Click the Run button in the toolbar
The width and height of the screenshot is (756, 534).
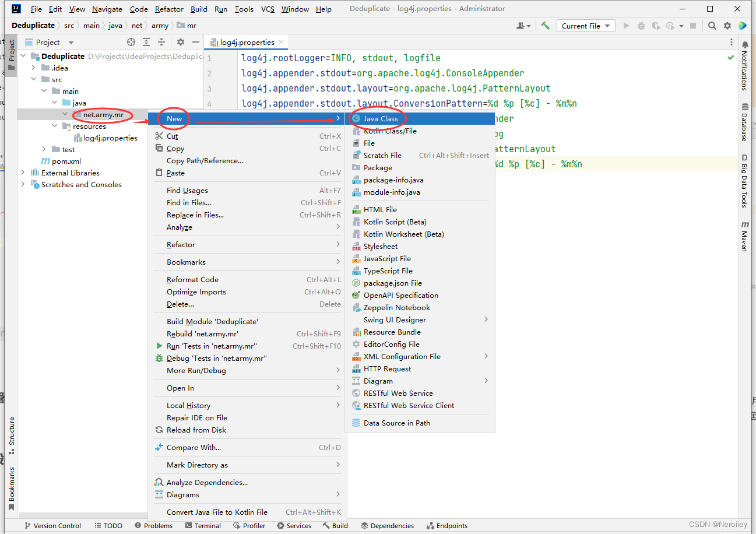pos(627,26)
